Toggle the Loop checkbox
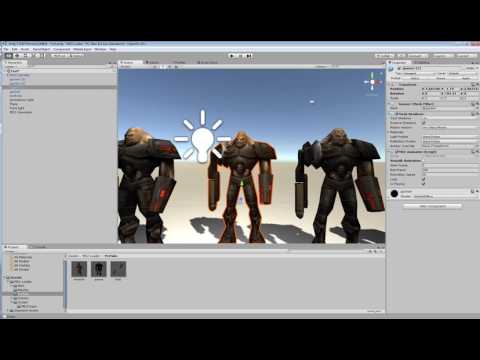480x360 pixels. tap(424, 179)
